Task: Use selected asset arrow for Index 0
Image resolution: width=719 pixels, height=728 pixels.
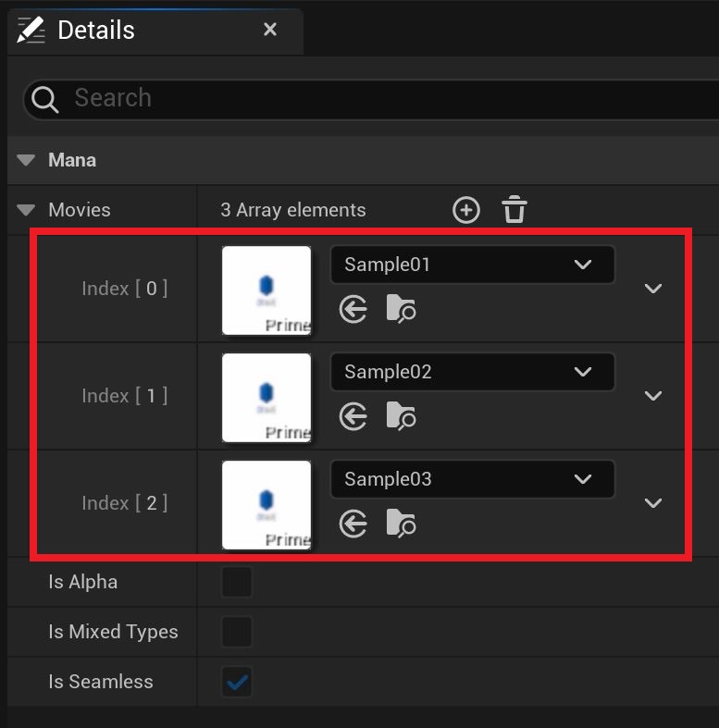Action: [x=353, y=310]
